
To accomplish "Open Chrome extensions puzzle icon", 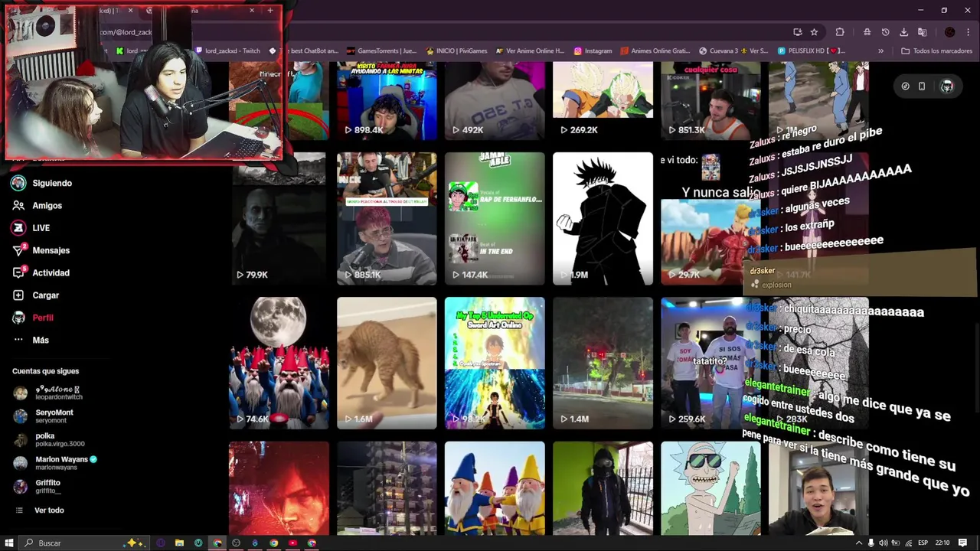I will click(x=840, y=32).
